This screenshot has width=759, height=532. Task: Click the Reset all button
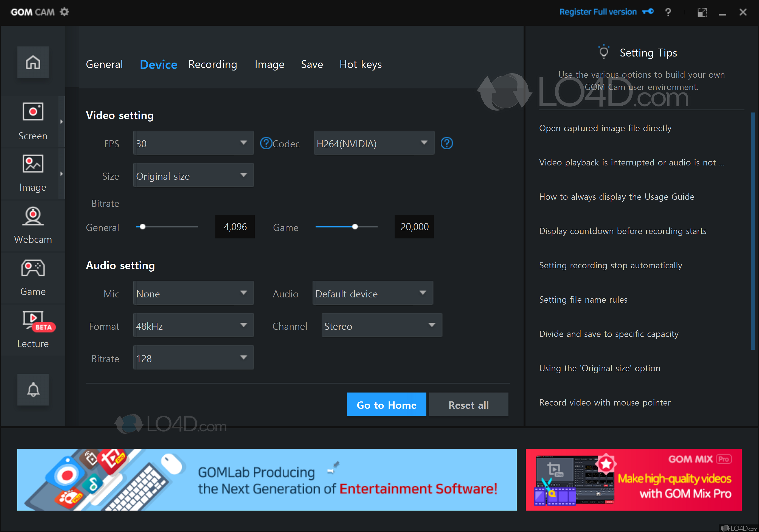[468, 404]
